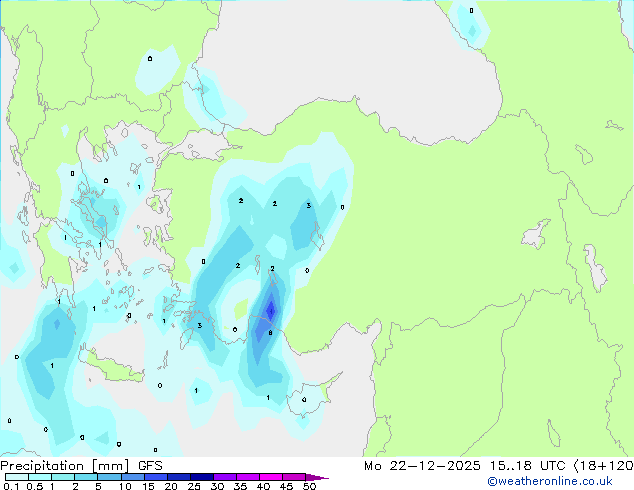
Task: Click the 5–10 mm legend swatch
Action: (x=110, y=477)
